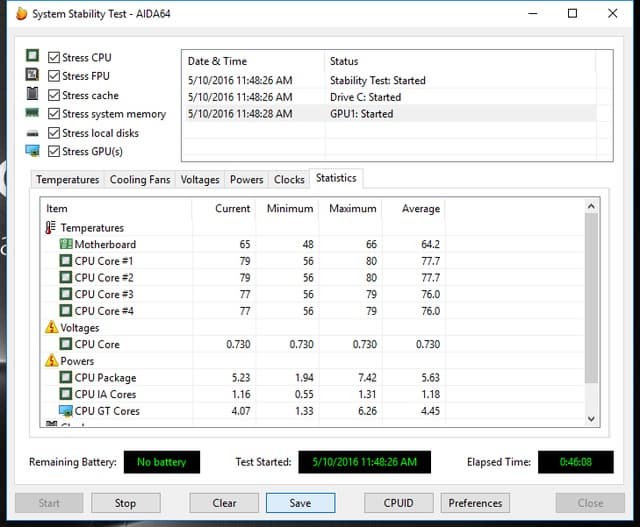Click the Status column header in log
The height and width of the screenshot is (527, 640).
click(x=460, y=61)
